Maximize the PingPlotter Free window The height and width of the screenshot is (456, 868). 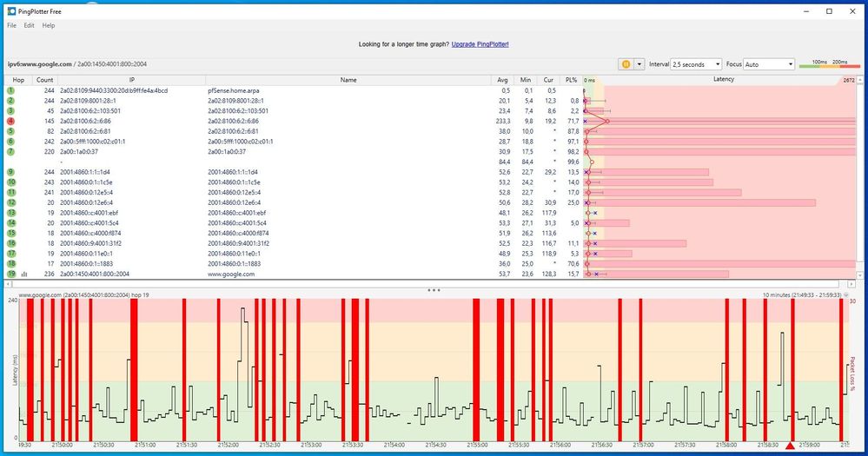click(829, 11)
